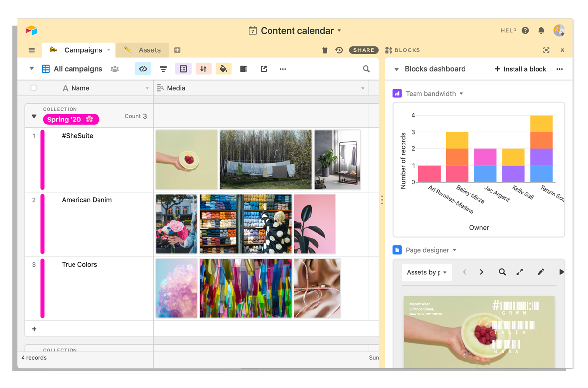The width and height of the screenshot is (588, 388).
Task: Open the group records icon
Action: point(183,69)
